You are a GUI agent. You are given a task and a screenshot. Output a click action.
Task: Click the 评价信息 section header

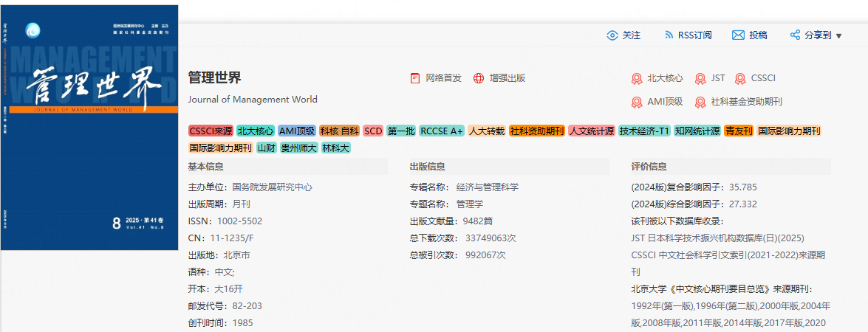649,167
